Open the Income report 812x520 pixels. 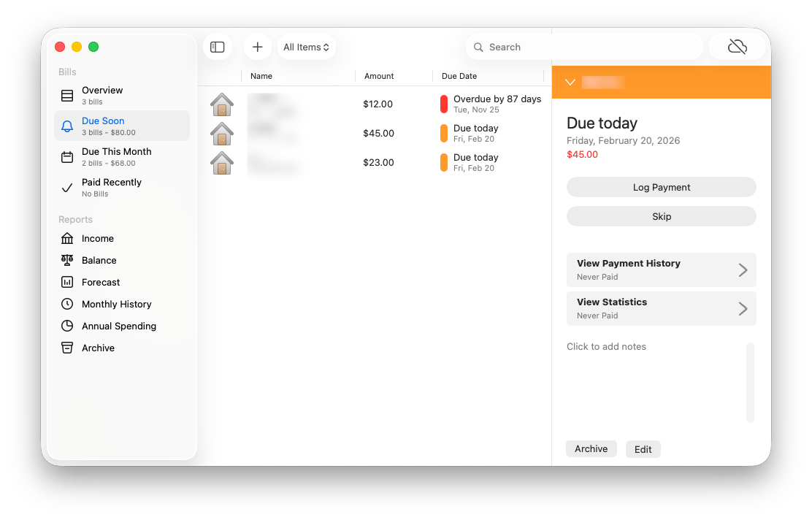pos(99,238)
